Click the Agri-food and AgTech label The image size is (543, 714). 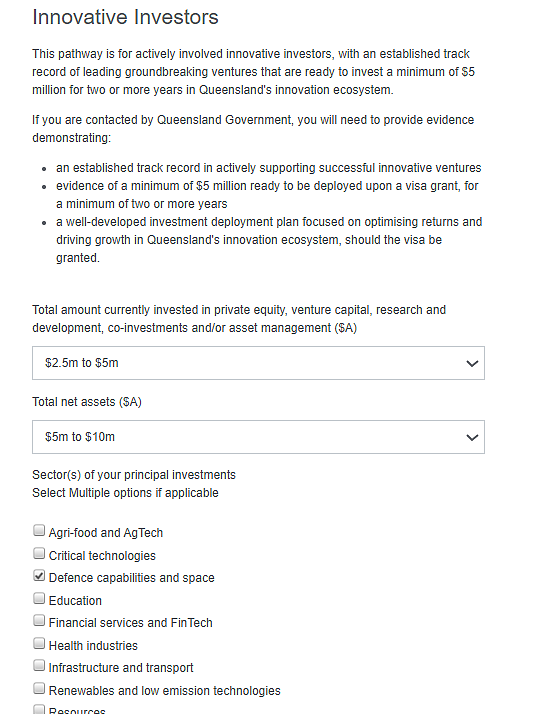click(106, 533)
